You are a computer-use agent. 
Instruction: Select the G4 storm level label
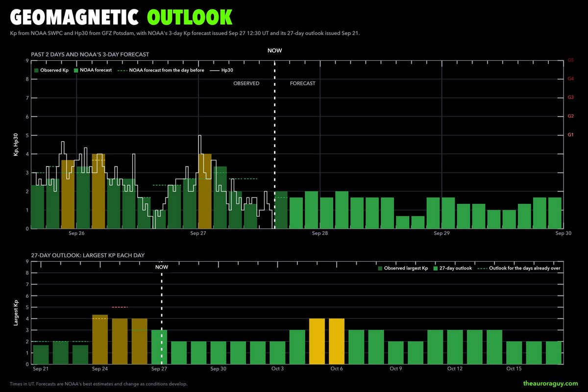coord(570,79)
